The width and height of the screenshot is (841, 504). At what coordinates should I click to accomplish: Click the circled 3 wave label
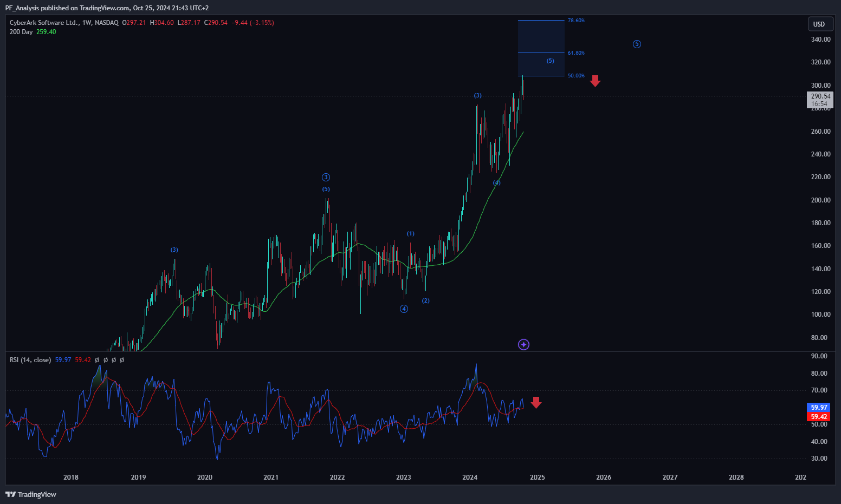326,177
